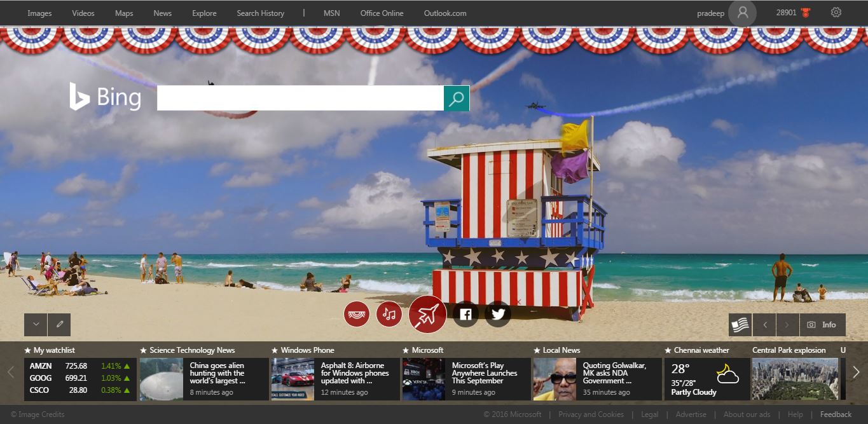Screen dimensions: 868x424
Task: Select the AMZN stock row
Action: point(80,366)
